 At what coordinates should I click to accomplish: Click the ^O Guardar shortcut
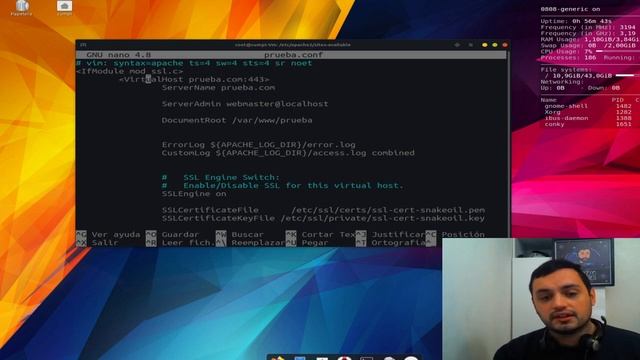tap(173, 234)
